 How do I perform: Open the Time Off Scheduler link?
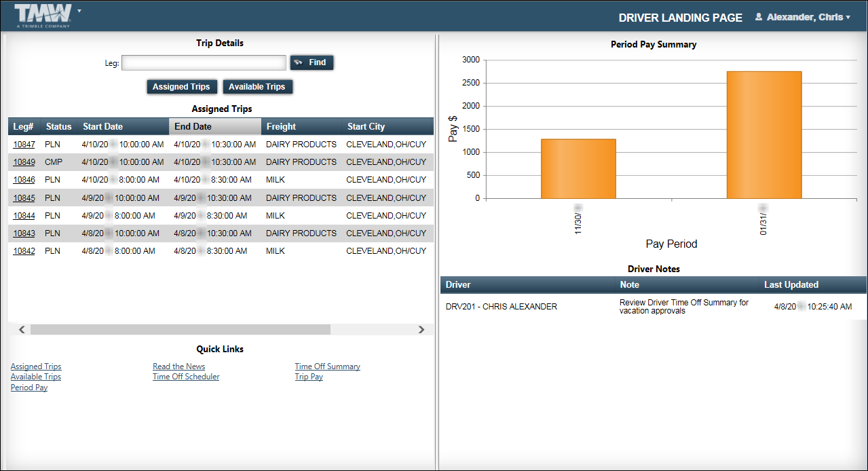(x=186, y=377)
